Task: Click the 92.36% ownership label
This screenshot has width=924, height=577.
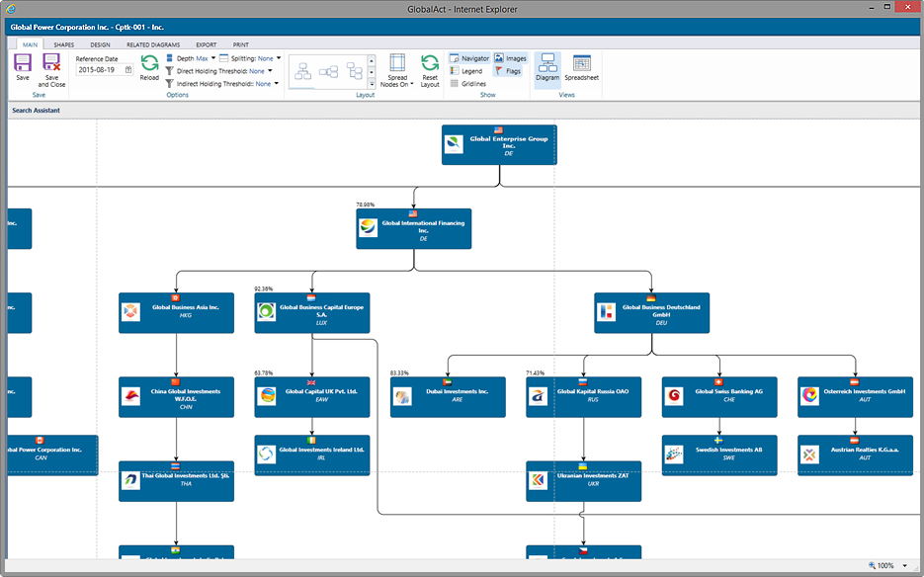Action: click(264, 288)
